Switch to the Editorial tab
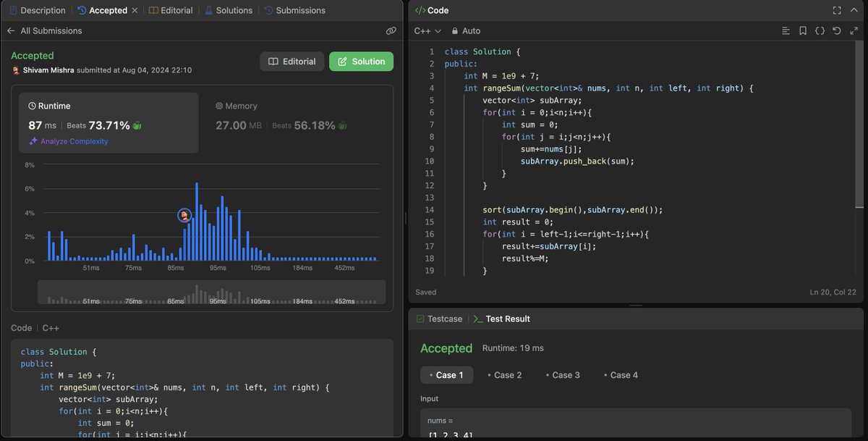 coord(171,10)
